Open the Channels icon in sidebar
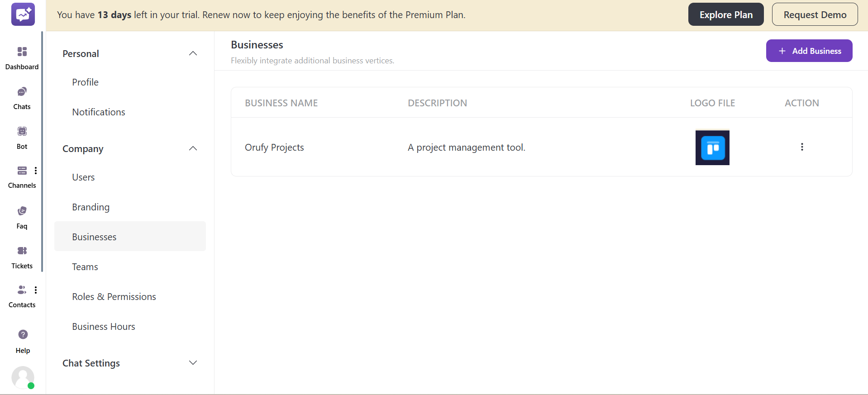This screenshot has height=395, width=868. 22,171
